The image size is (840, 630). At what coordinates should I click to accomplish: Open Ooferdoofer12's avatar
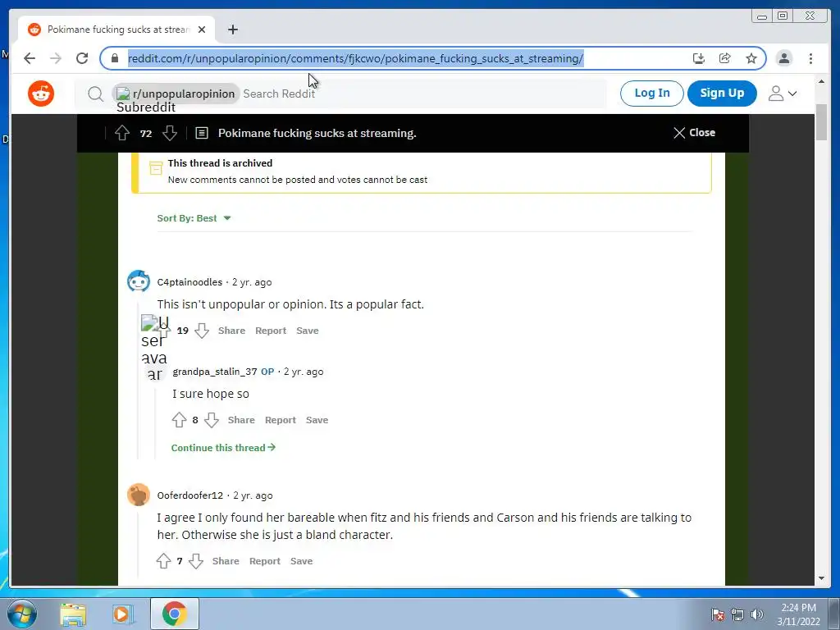point(138,495)
